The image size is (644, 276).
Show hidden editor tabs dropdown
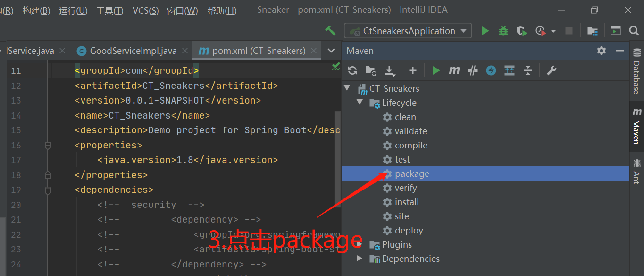(331, 51)
